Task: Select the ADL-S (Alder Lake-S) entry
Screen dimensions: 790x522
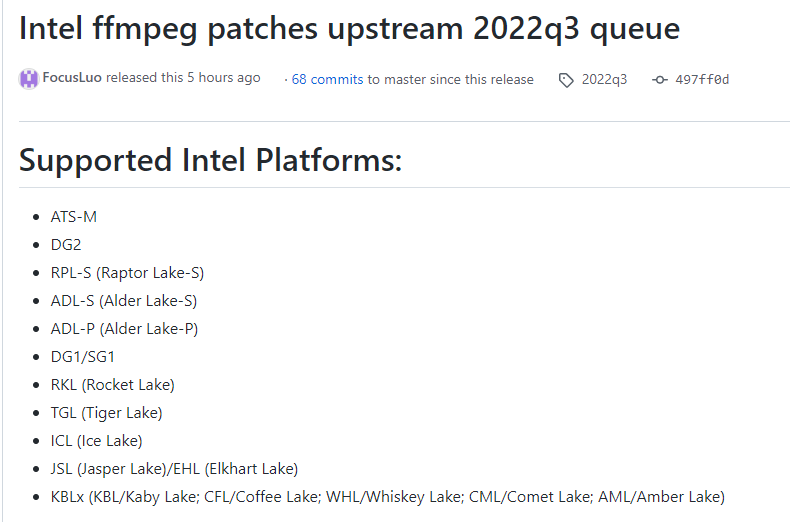Action: 124,301
